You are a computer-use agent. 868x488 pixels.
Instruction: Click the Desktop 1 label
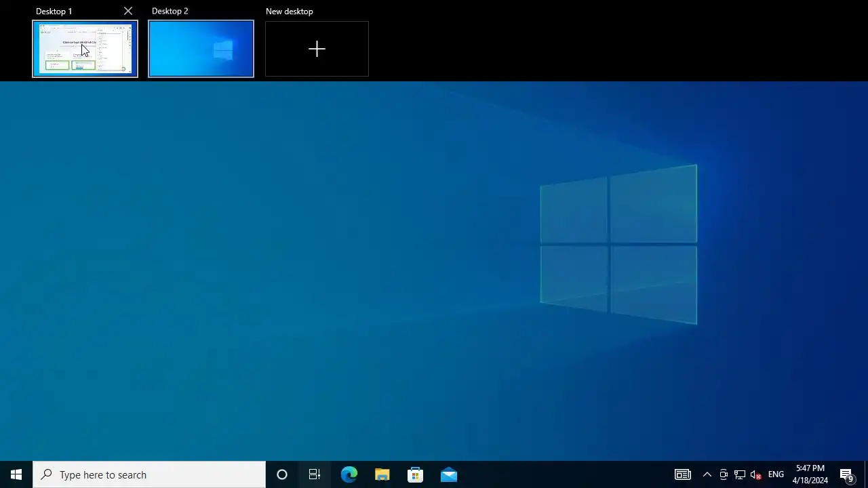point(54,11)
